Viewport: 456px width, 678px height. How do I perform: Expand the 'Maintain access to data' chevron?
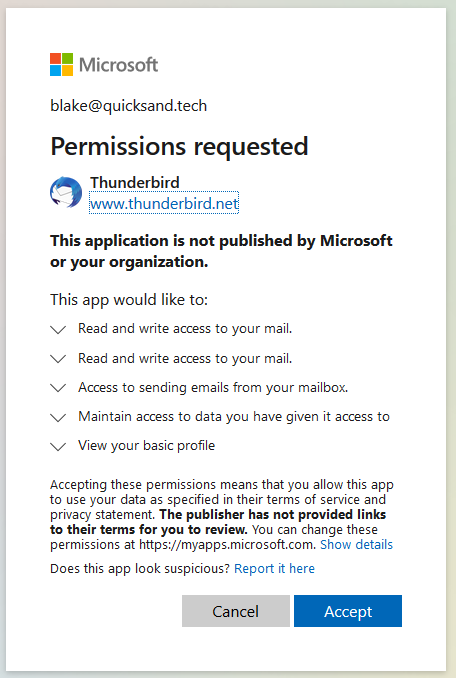click(58, 417)
